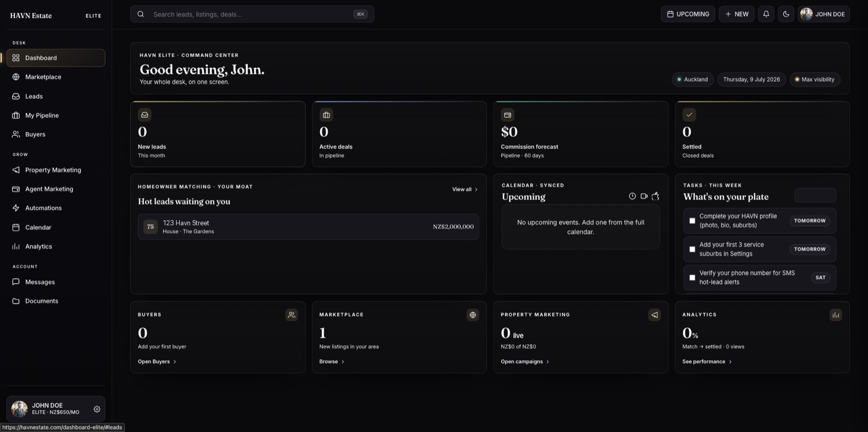Image resolution: width=868 pixels, height=432 pixels.
Task: Open the notifications bell icon
Action: coord(766,14)
